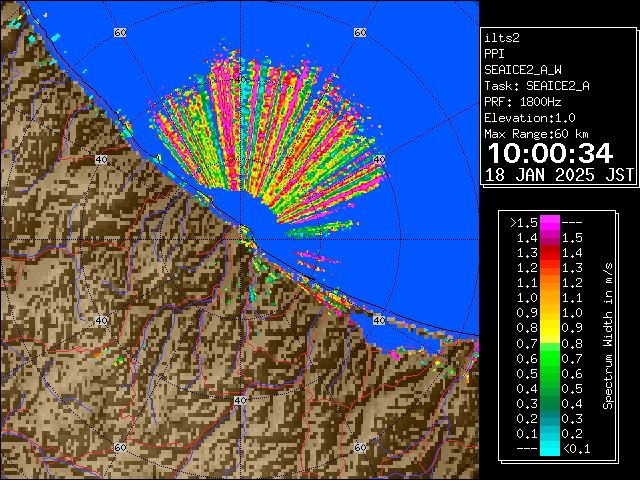Pick the orange swatch between 1.0 and 1.1
640x480 pixels.
550,298
